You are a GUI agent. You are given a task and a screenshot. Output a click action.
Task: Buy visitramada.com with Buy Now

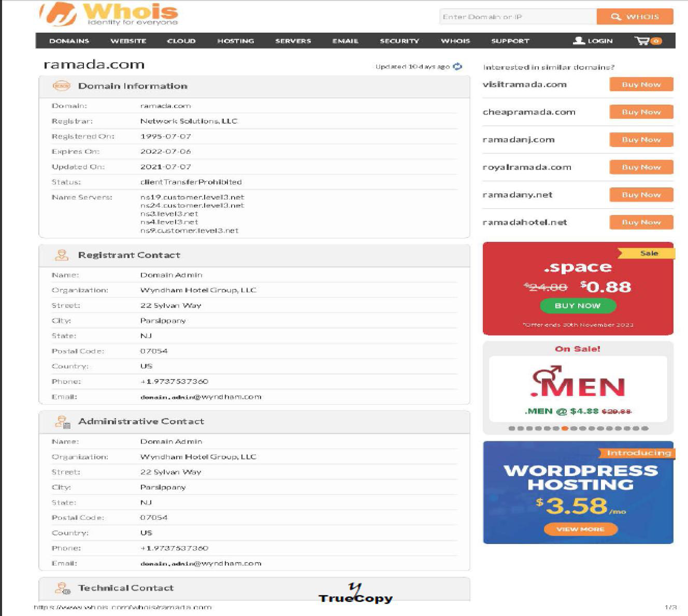[641, 84]
